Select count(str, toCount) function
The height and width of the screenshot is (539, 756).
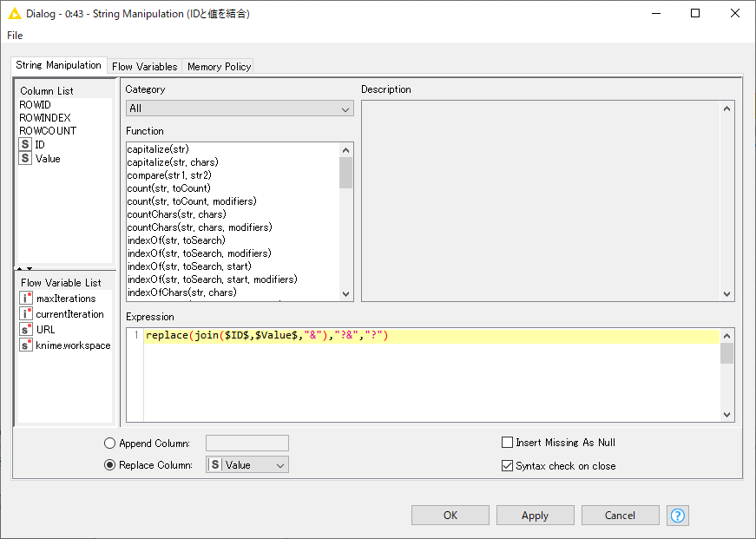click(168, 188)
